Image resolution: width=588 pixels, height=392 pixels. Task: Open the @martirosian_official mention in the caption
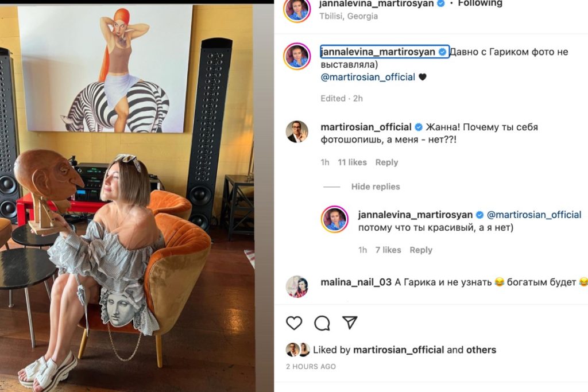coord(367,77)
